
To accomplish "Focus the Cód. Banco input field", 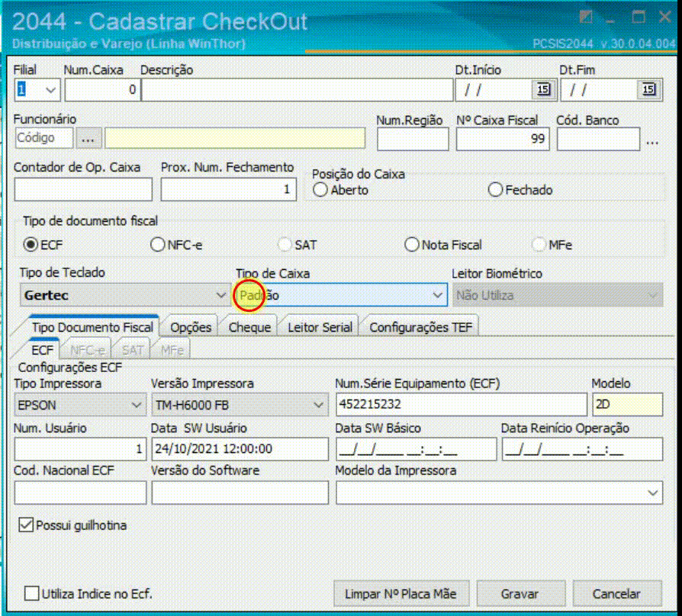I will 599,139.
